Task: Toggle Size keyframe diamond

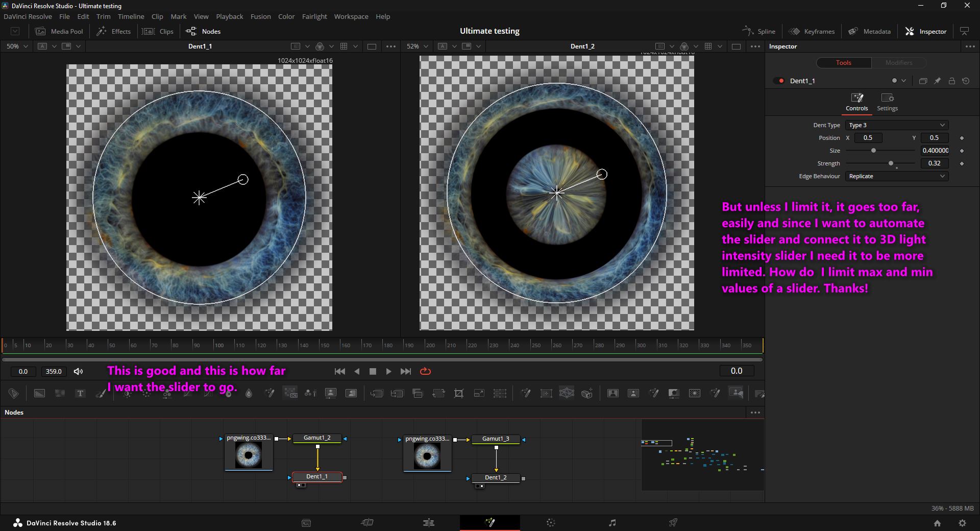Action: click(962, 151)
